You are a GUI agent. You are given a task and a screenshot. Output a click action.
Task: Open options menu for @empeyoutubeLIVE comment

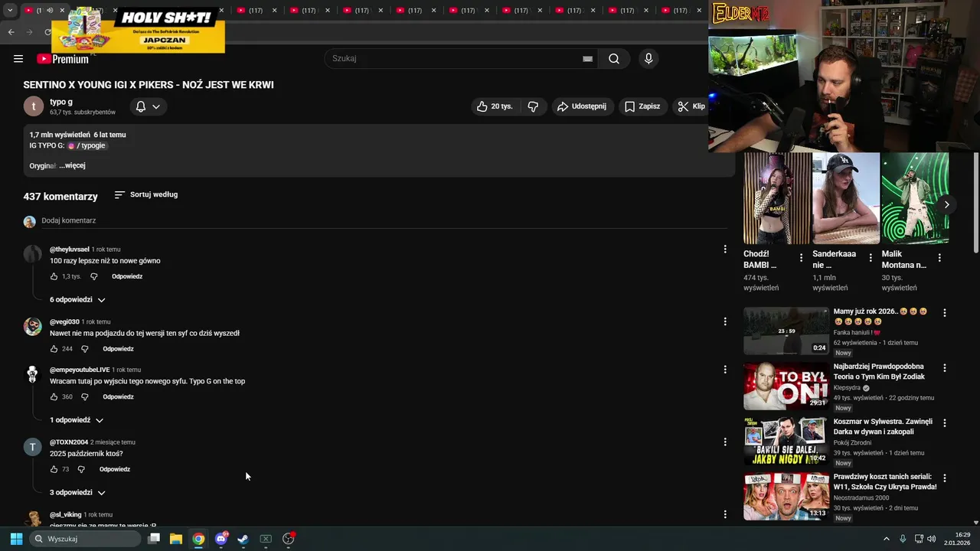pyautogui.click(x=725, y=370)
